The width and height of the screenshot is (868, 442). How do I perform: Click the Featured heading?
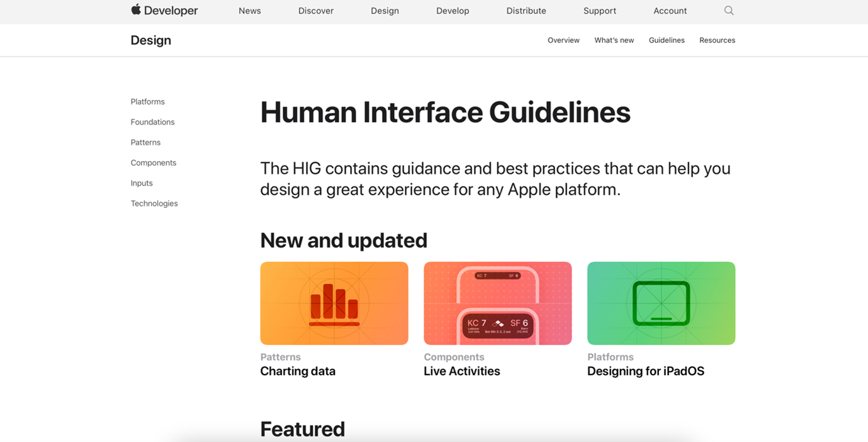pos(303,429)
